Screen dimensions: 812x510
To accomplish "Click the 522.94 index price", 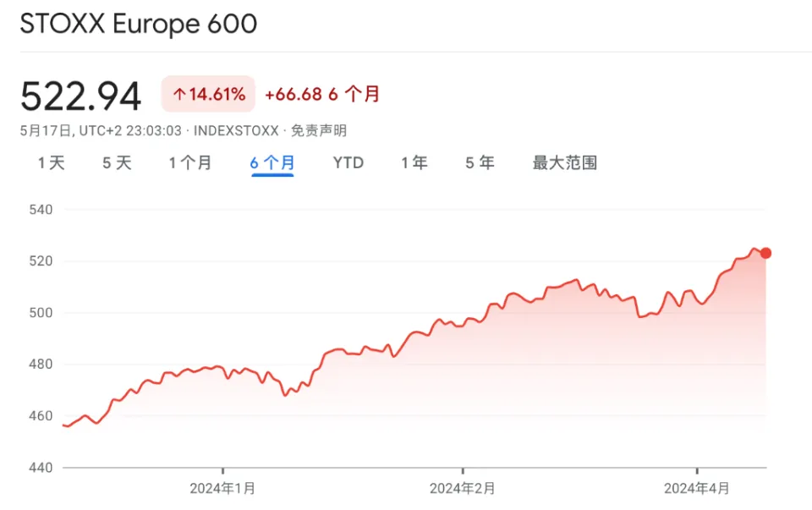I will coord(80,96).
